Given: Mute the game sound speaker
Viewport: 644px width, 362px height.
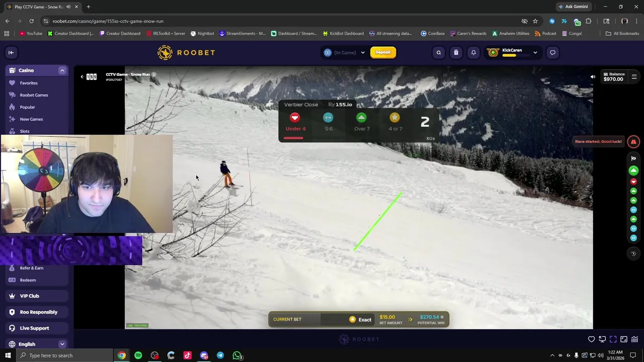Looking at the screenshot, I should 593,77.
